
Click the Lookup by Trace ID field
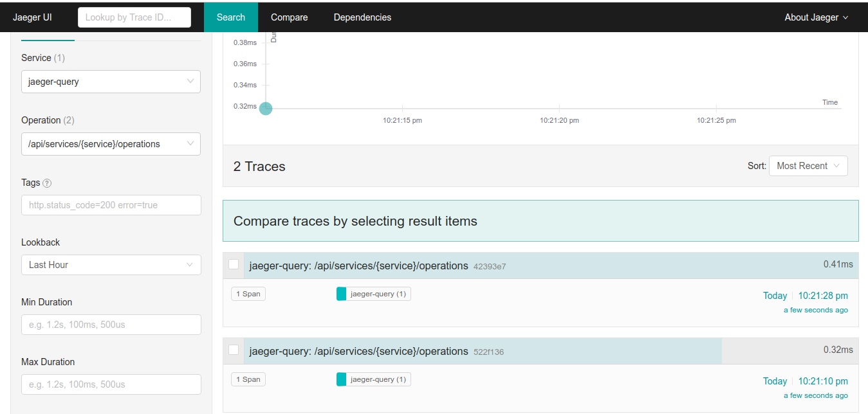coord(134,17)
